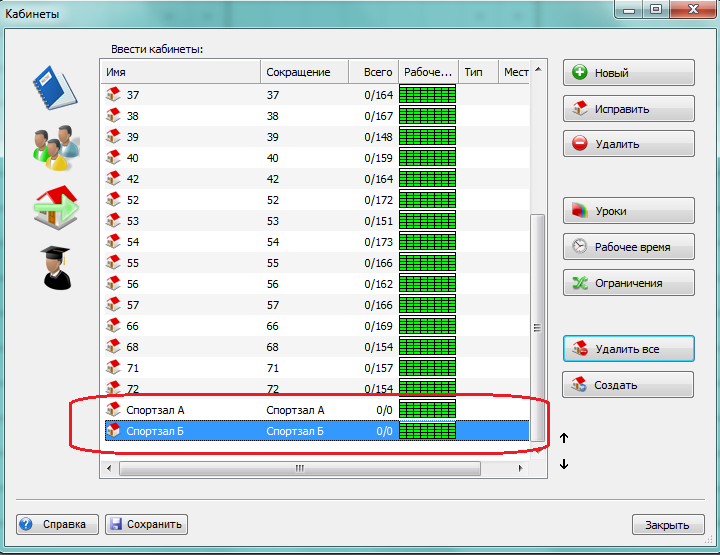Click the green working-time grid for row 54
The height and width of the screenshot is (555, 720).
(x=427, y=242)
